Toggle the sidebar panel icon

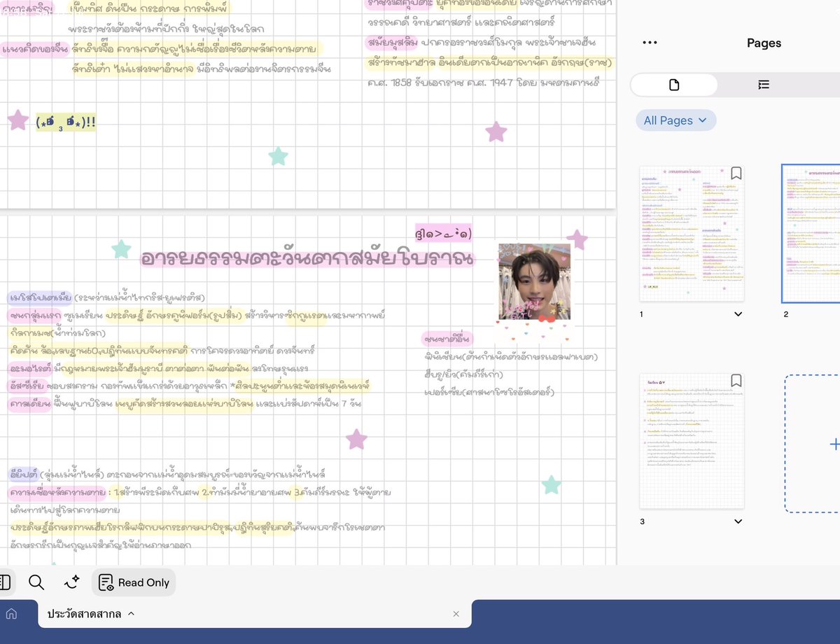[4, 582]
